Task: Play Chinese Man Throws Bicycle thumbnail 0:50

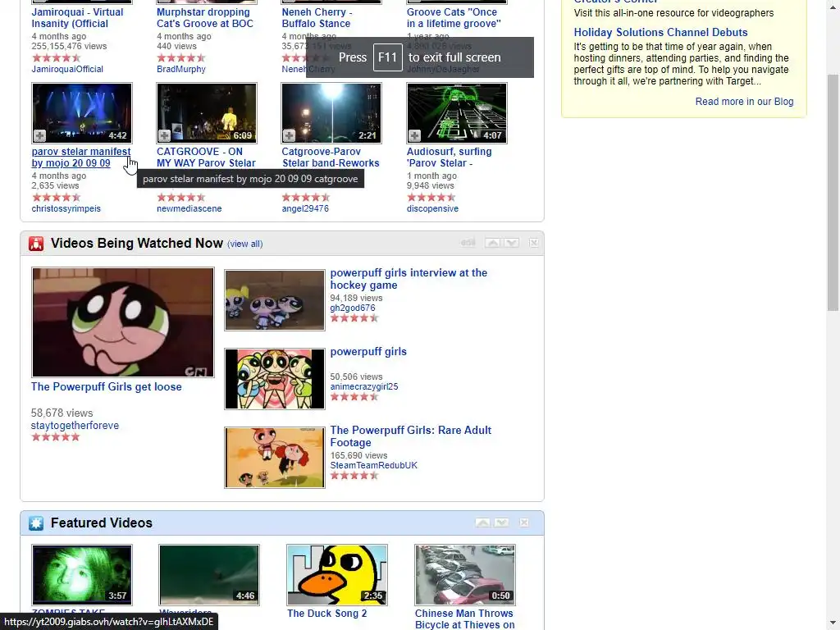Action: pyautogui.click(x=465, y=575)
